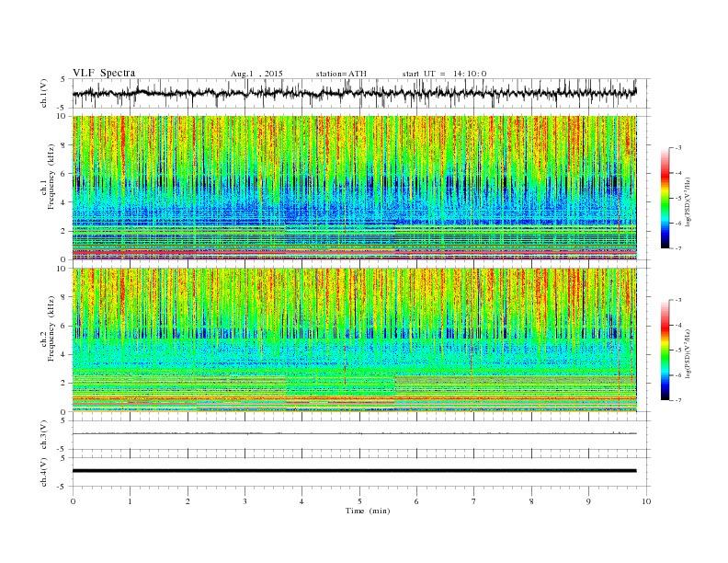Click the thick ch.4 waveform band
The image size is (728, 563).
pyautogui.click(x=354, y=471)
